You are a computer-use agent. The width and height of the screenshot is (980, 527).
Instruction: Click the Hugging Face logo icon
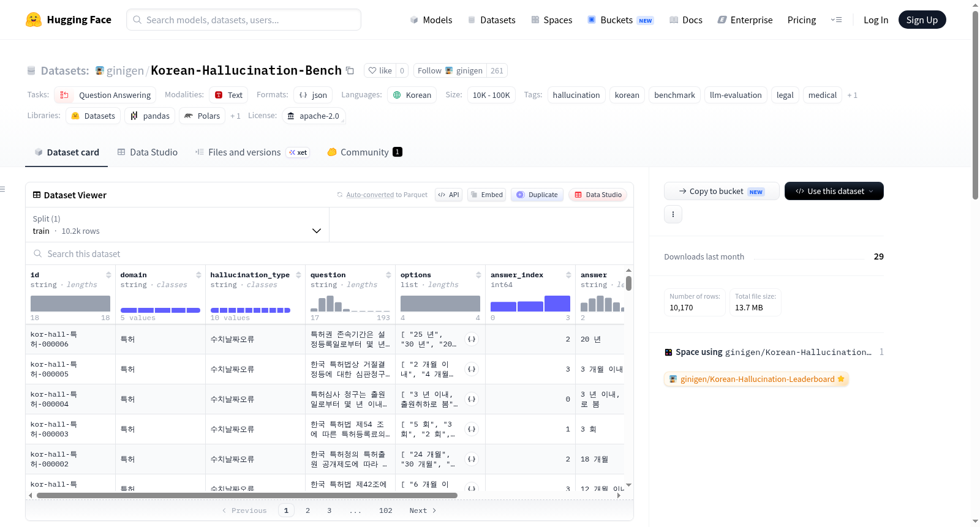coord(34,20)
